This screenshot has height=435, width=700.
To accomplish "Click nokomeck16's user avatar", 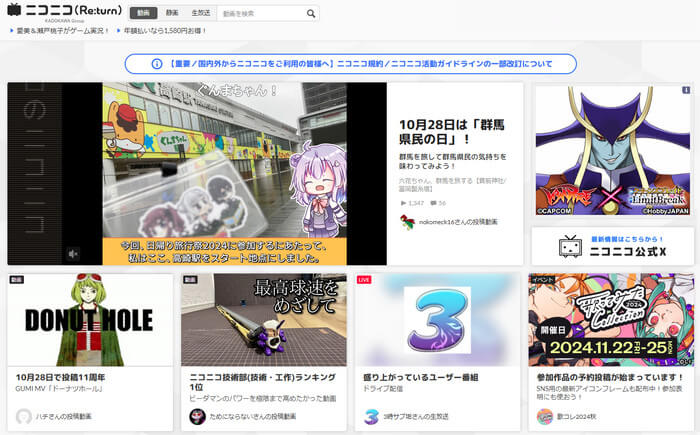I will 407,222.
